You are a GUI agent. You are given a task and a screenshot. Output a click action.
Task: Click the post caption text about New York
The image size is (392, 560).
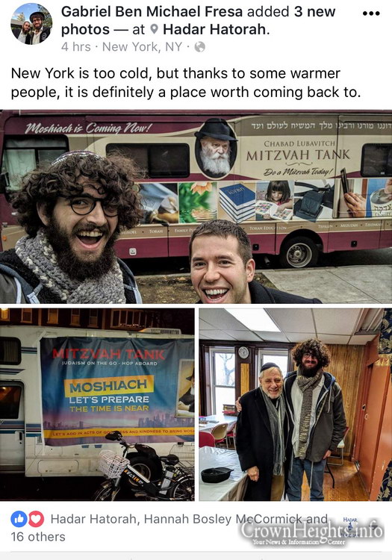(186, 82)
